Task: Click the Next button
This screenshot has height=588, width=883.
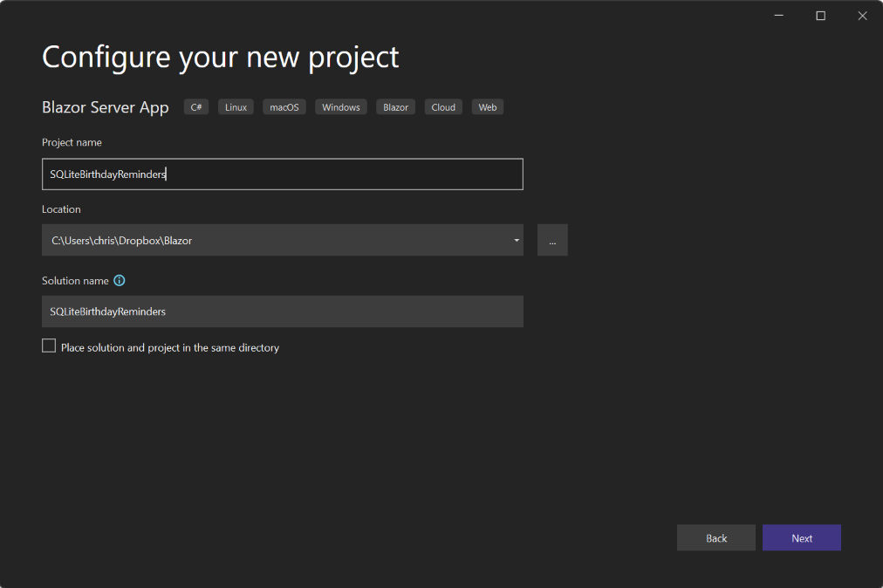Action: 801,537
